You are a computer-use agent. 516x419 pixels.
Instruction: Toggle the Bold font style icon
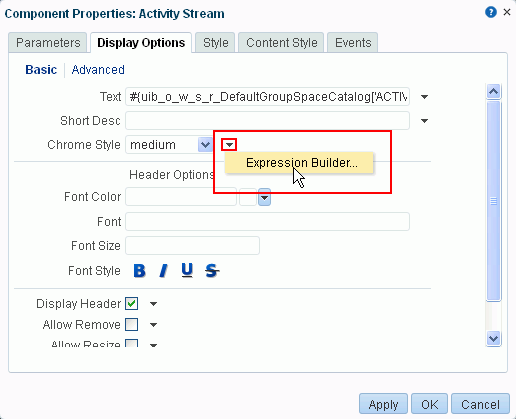click(139, 270)
